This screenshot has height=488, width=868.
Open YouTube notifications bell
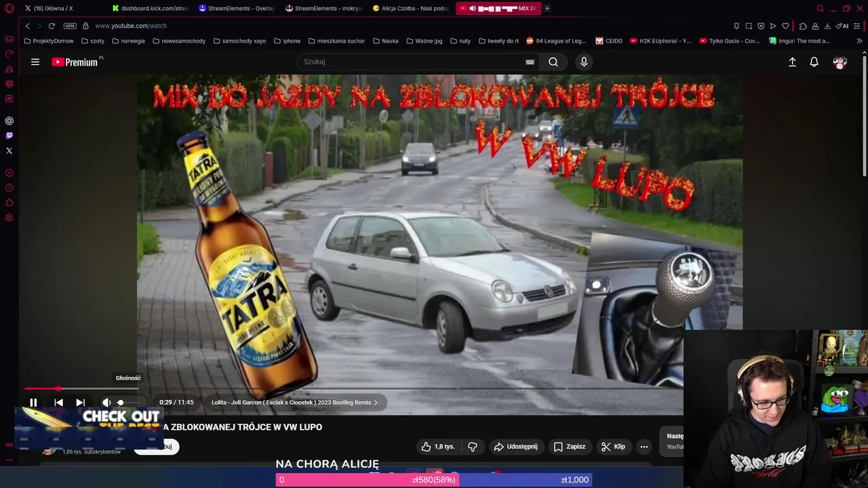814,62
